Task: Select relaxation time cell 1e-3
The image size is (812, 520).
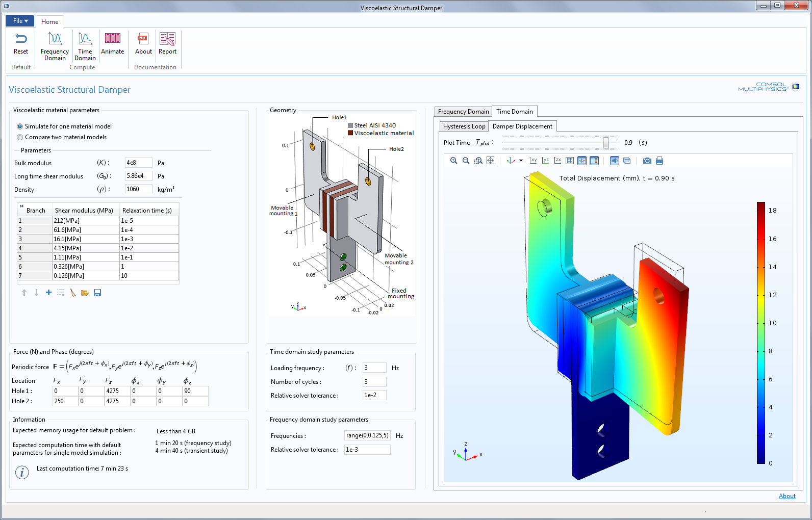Action: (149, 239)
